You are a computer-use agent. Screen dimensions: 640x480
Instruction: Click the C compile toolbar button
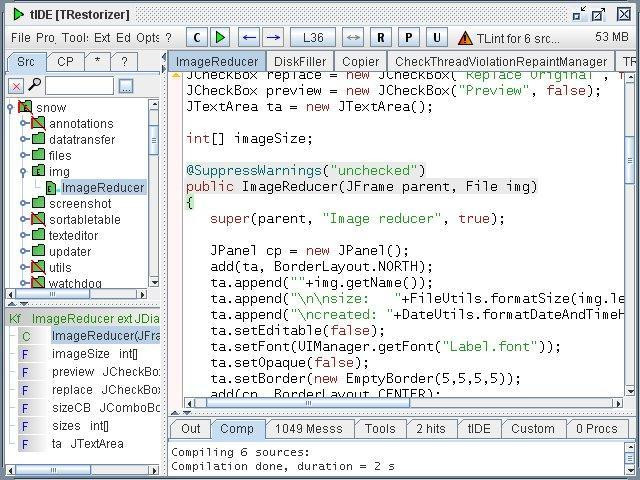pos(197,38)
